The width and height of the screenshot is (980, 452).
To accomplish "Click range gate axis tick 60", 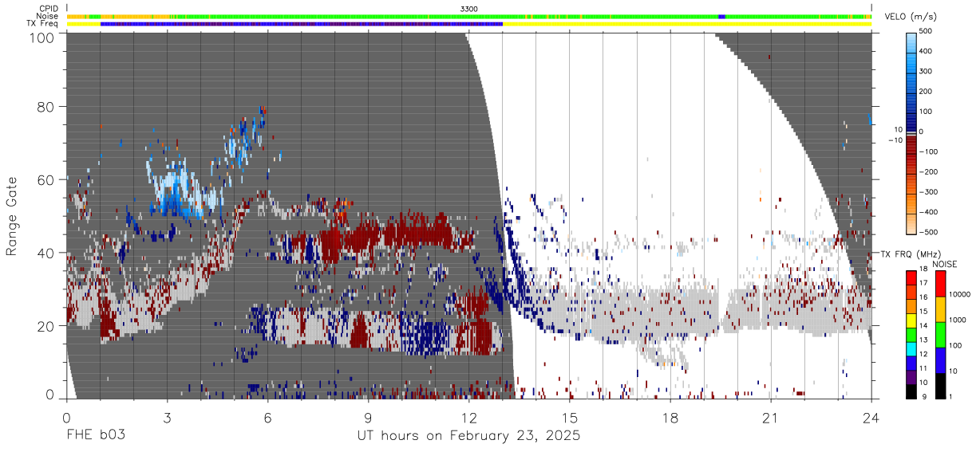I will (45, 179).
